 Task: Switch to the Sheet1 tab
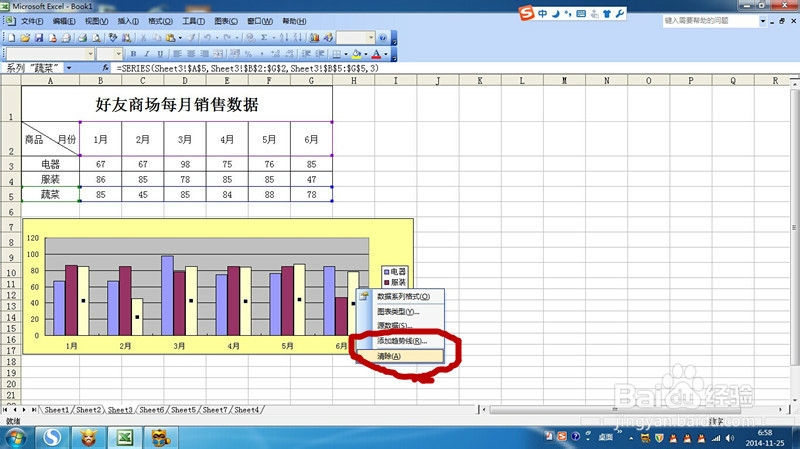coord(56,410)
